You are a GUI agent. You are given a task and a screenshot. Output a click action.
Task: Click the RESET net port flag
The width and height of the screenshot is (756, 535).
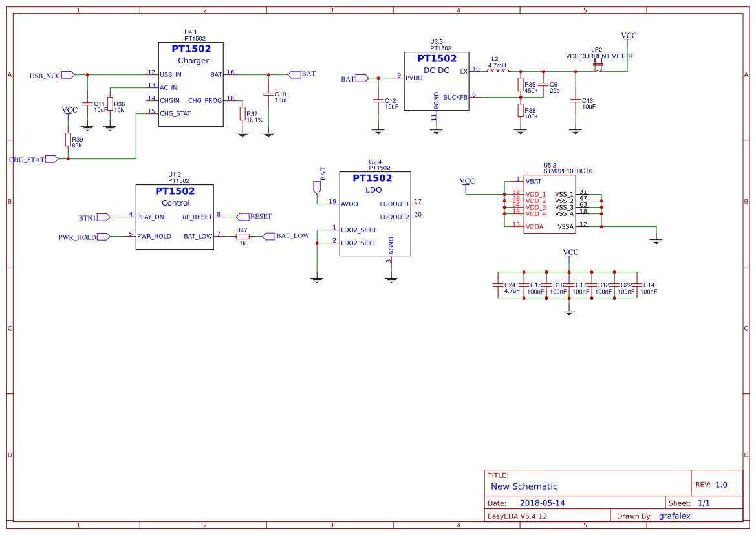point(243,217)
